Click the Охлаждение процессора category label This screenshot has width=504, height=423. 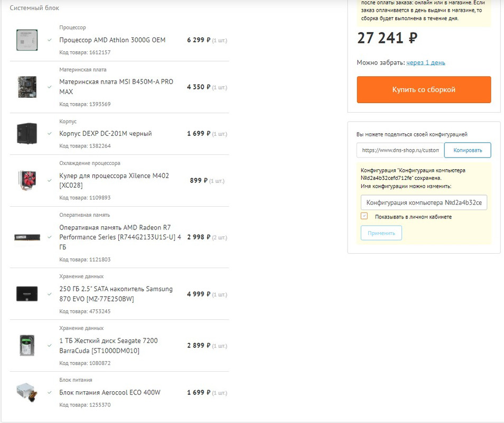[90, 163]
